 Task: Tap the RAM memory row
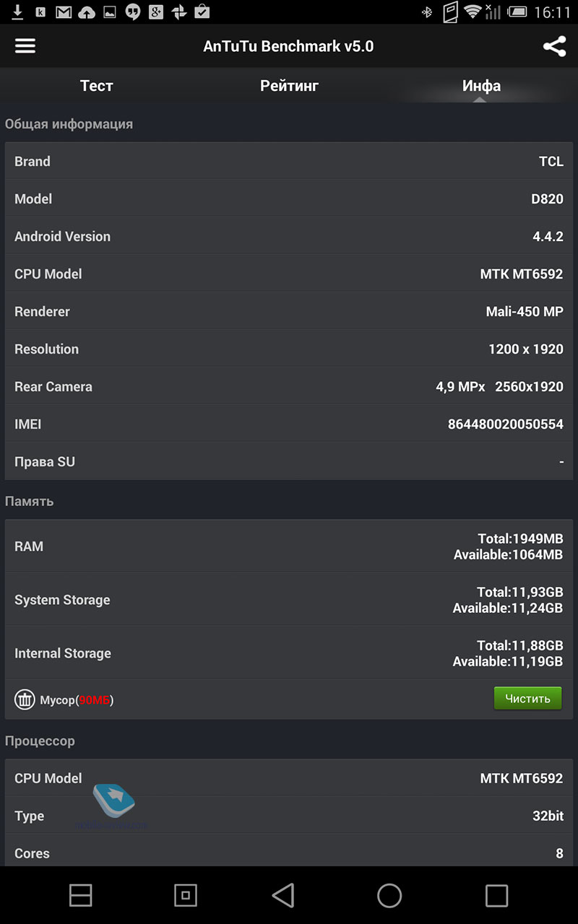click(289, 546)
